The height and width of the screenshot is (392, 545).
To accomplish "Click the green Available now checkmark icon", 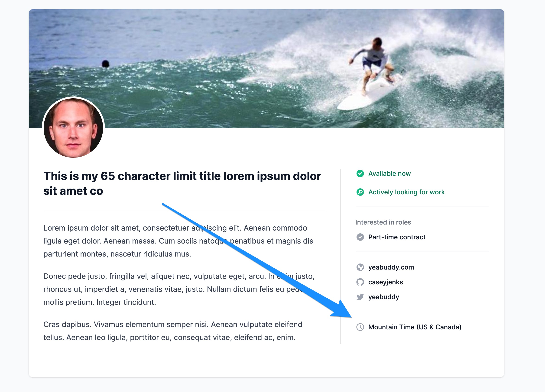I will coord(360,174).
